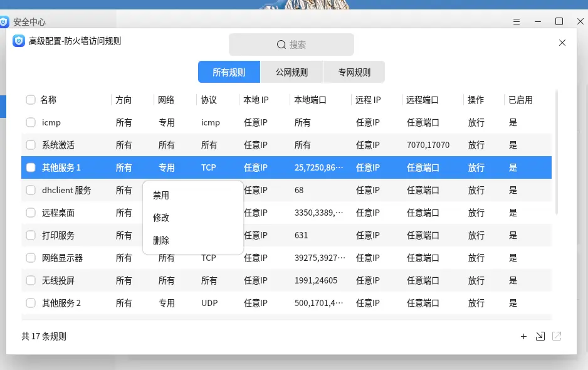Image resolution: width=588 pixels, height=370 pixels.
Task: Toggle the select-all checkbox in header
Action: click(x=31, y=100)
